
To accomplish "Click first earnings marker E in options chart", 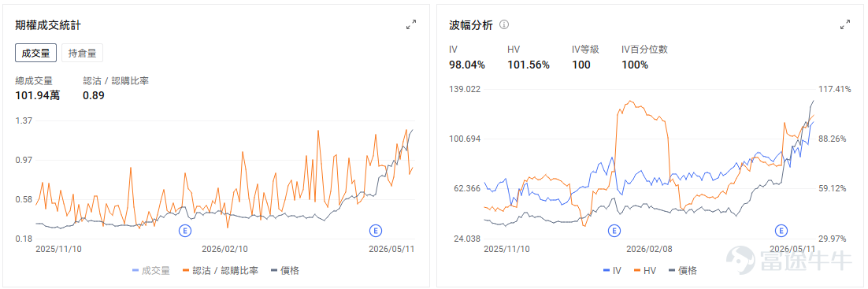I will 185,230.
